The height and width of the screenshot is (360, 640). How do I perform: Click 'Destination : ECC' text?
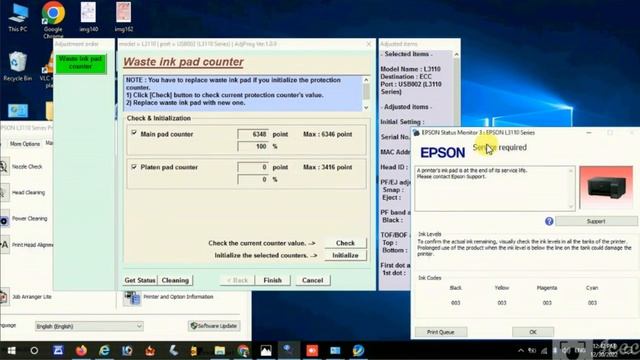coord(406,77)
